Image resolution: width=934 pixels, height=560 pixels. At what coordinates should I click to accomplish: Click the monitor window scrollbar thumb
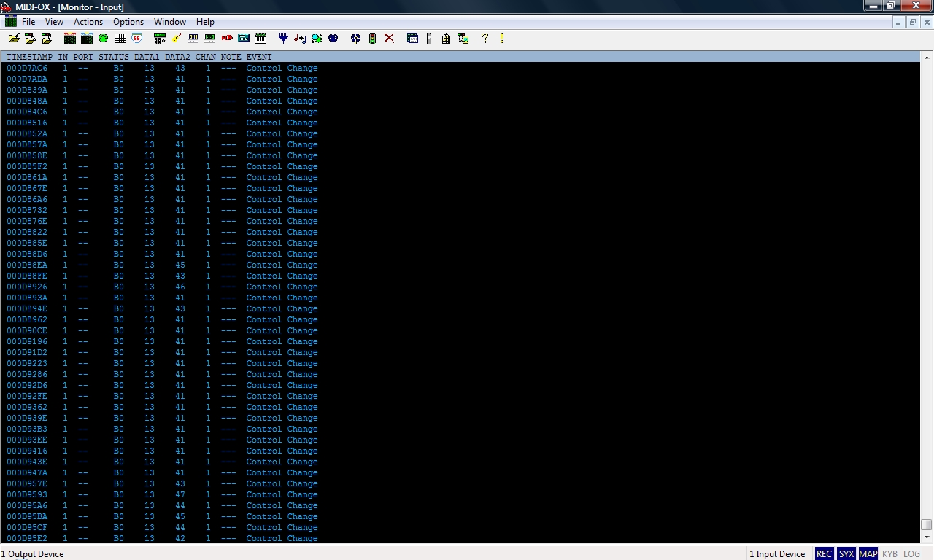click(x=926, y=525)
